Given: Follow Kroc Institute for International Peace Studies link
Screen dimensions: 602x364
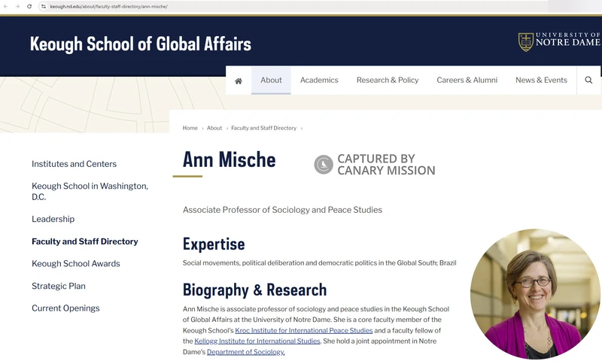Looking at the screenshot, I should (x=304, y=330).
